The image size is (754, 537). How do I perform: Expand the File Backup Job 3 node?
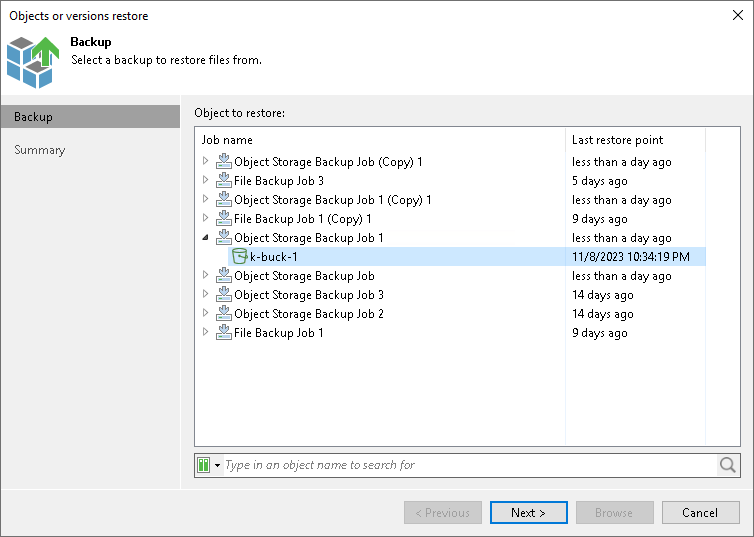[205, 180]
